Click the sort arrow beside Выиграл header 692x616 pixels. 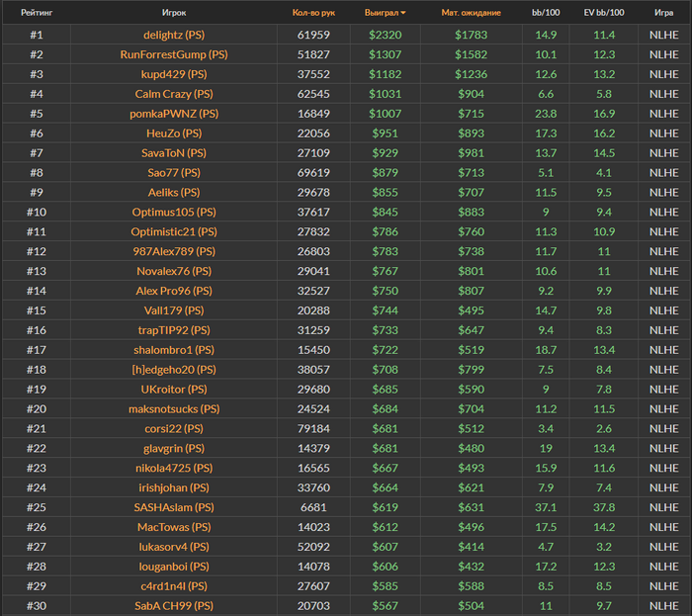(x=402, y=13)
